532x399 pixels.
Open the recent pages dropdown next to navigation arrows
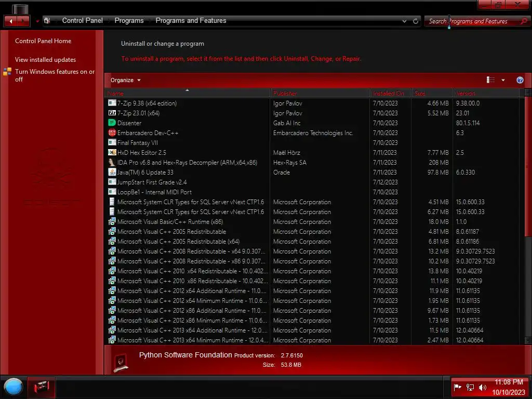(37, 21)
